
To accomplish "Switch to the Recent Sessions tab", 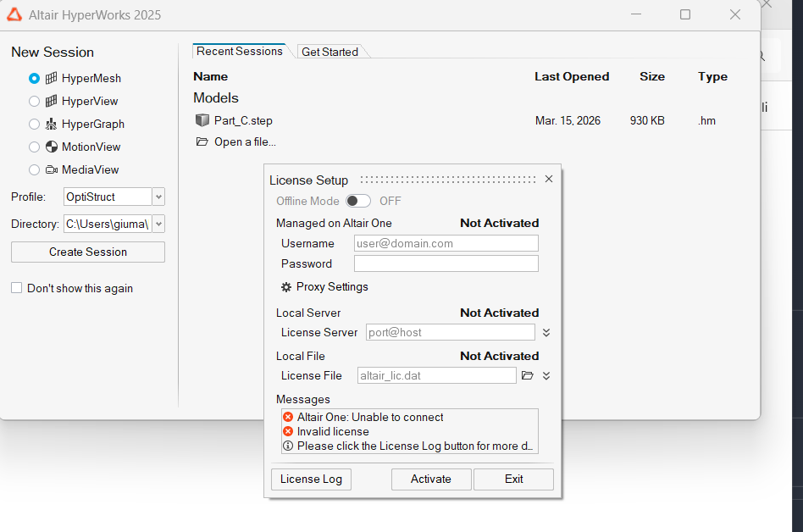I will pos(239,51).
